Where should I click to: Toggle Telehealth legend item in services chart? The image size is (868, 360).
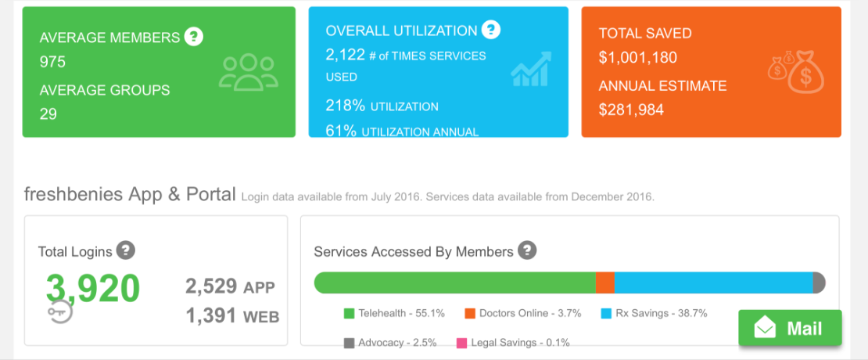tap(395, 313)
